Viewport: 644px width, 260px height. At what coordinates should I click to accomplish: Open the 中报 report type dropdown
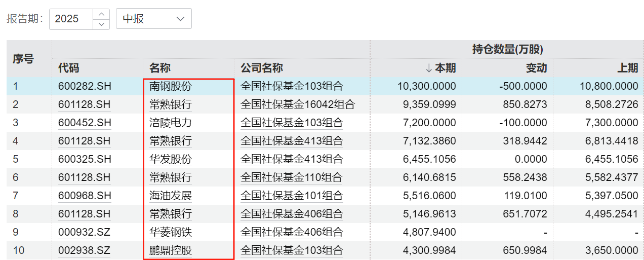click(153, 19)
